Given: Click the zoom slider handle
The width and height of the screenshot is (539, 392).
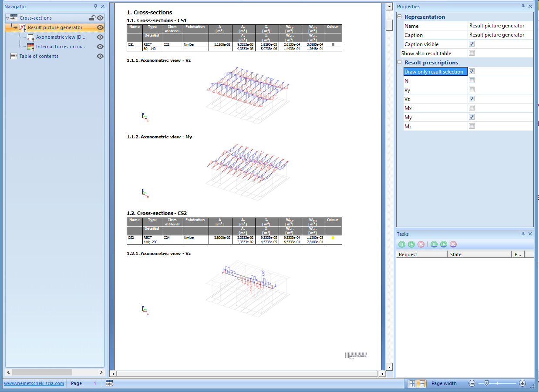Looking at the screenshot, I should [x=486, y=383].
